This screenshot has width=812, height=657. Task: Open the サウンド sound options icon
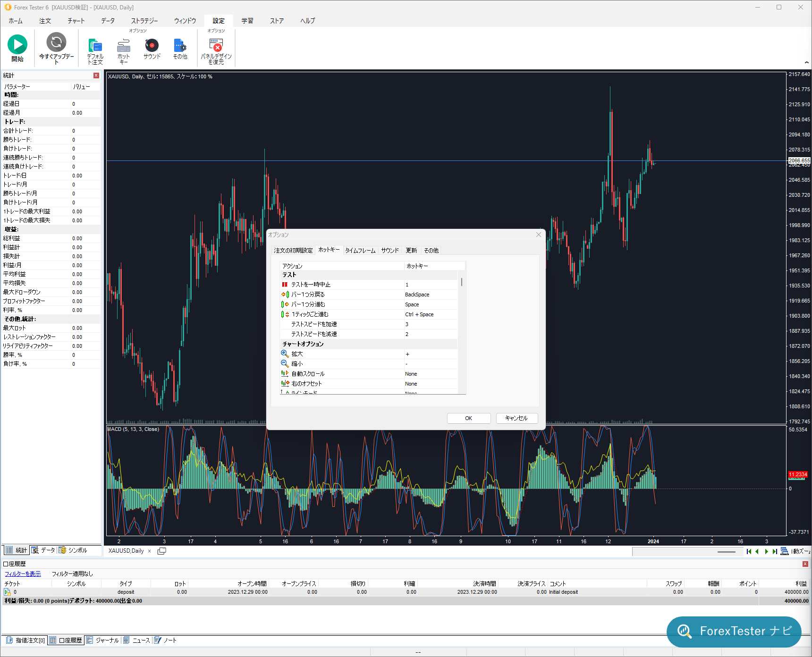152,45
